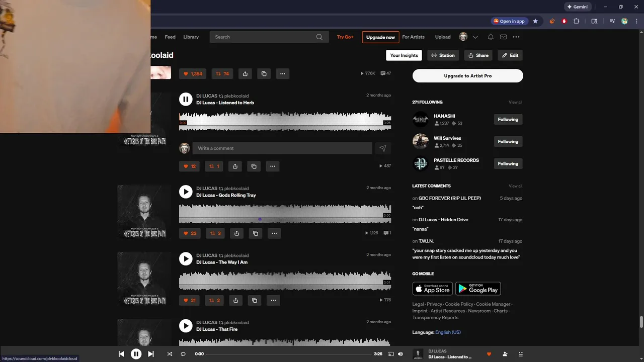This screenshot has height=362, width=644.
Task: Play DJ Lucas - That Fire
Action: [186, 326]
